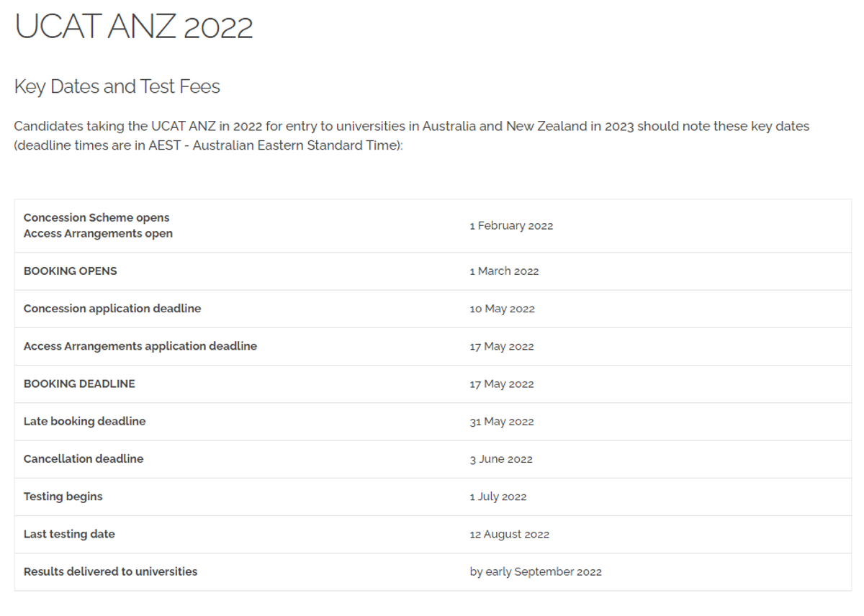The height and width of the screenshot is (616, 864).
Task: Select the 3 June 2022 date
Action: click(x=501, y=459)
